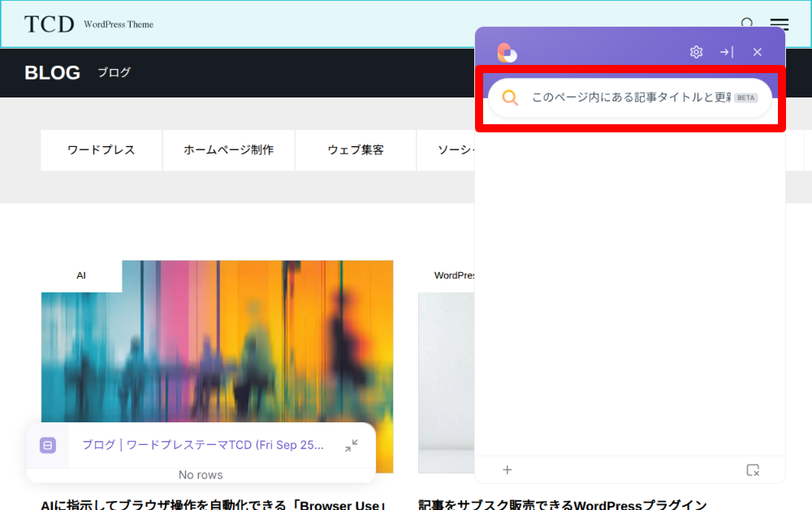Click the No rows text in results card

click(201, 475)
